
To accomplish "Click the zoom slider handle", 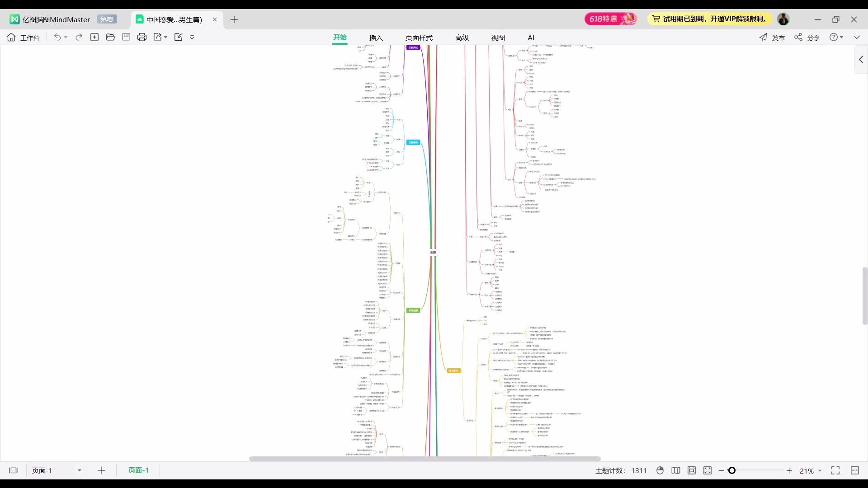I will (732, 470).
